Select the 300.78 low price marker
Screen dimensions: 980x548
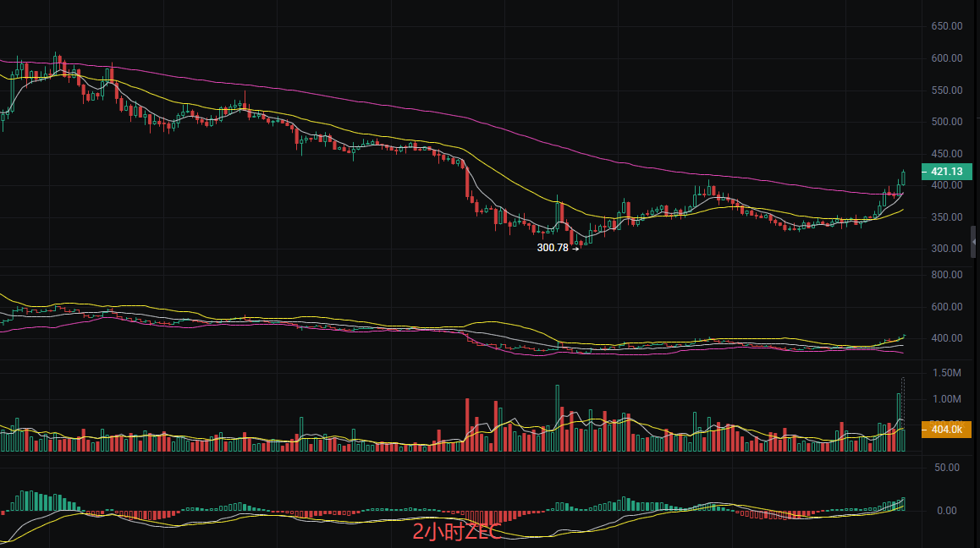pyautogui.click(x=553, y=248)
